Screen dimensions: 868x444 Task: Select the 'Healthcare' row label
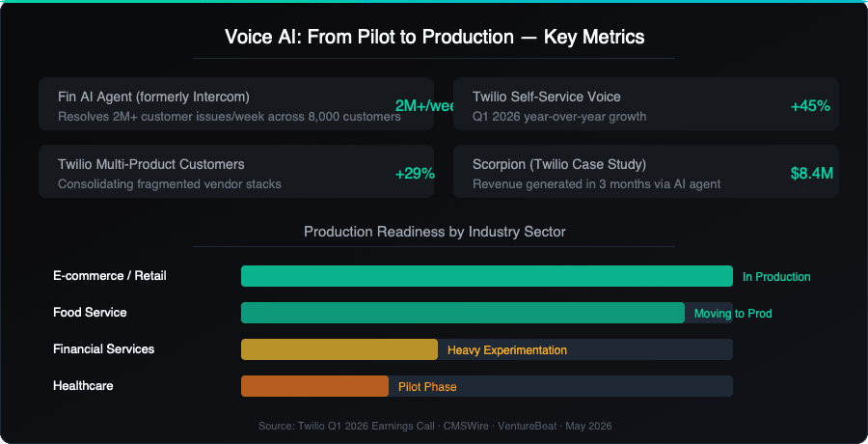83,386
